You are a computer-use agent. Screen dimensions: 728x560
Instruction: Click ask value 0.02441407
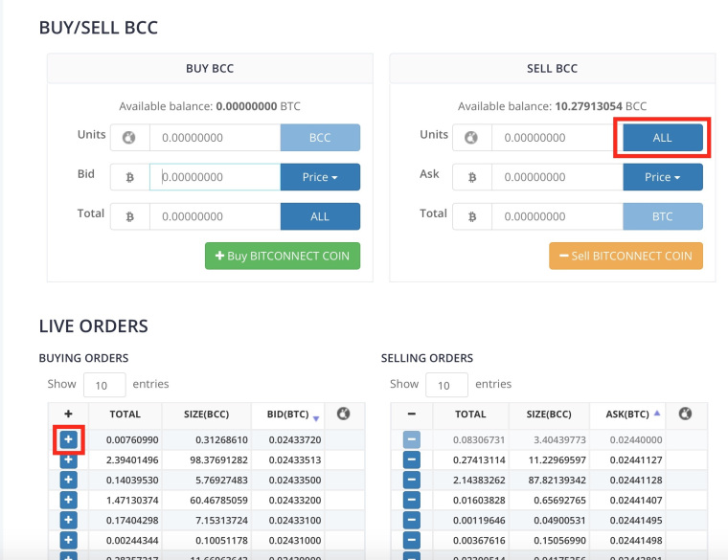tap(636, 500)
